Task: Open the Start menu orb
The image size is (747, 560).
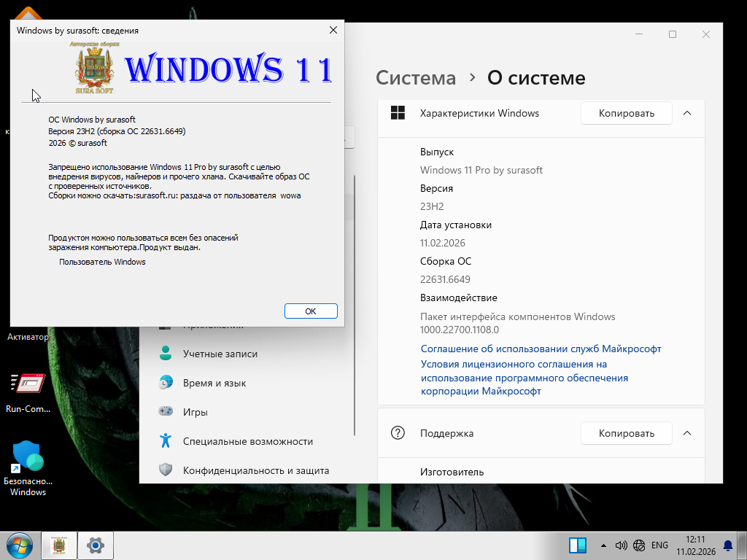Action: (x=20, y=545)
